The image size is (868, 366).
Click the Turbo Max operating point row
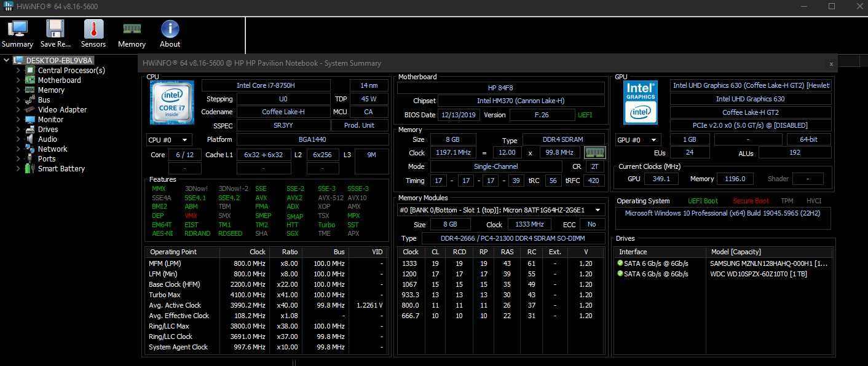(267, 295)
